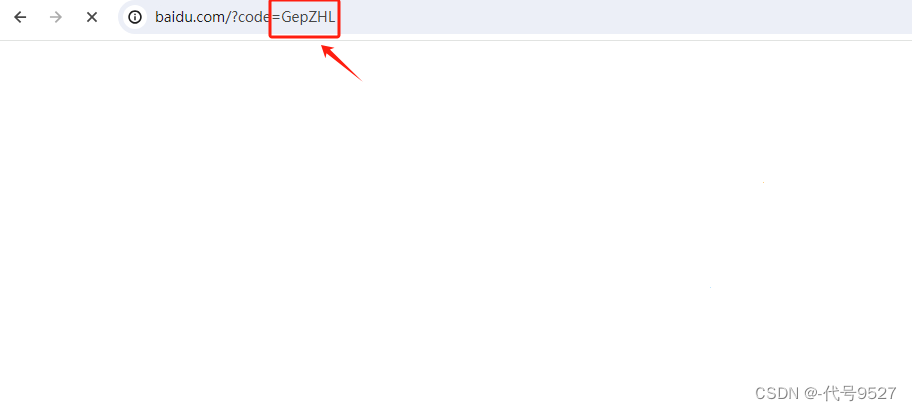Click the red arrow annotation below the URL
The width and height of the screenshot is (912, 411).
coord(342,62)
